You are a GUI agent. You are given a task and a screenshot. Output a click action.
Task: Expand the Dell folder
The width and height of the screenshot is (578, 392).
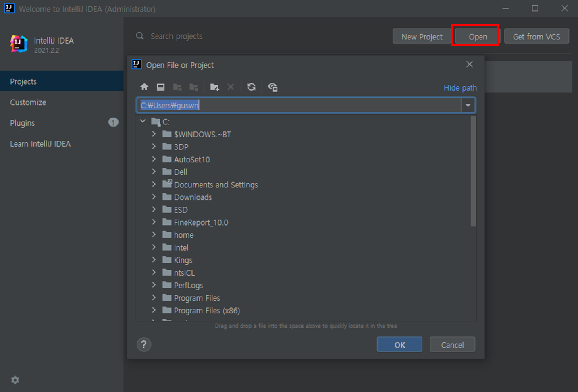(154, 171)
